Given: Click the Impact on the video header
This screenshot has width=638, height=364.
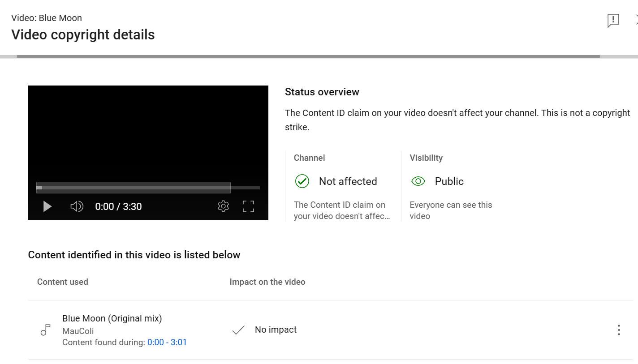Looking at the screenshot, I should [x=267, y=282].
